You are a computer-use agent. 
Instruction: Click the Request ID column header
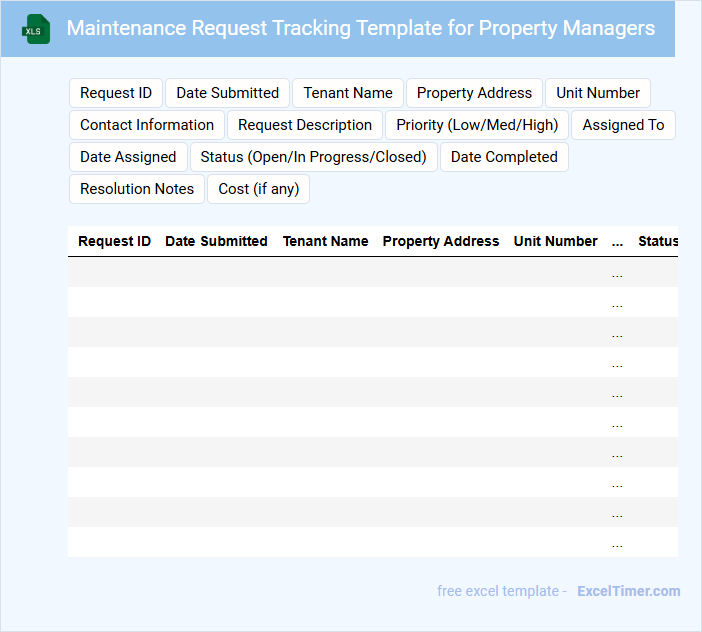tap(114, 241)
